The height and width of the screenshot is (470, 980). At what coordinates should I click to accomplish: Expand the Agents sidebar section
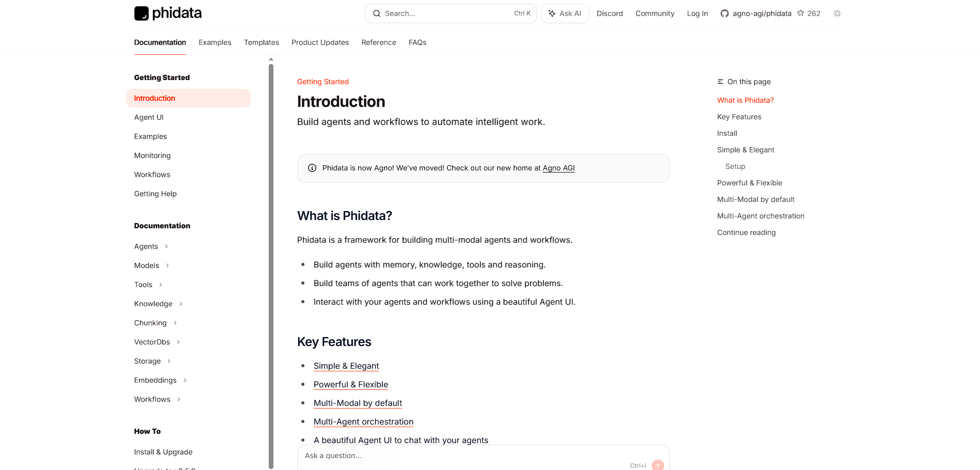pos(166,247)
